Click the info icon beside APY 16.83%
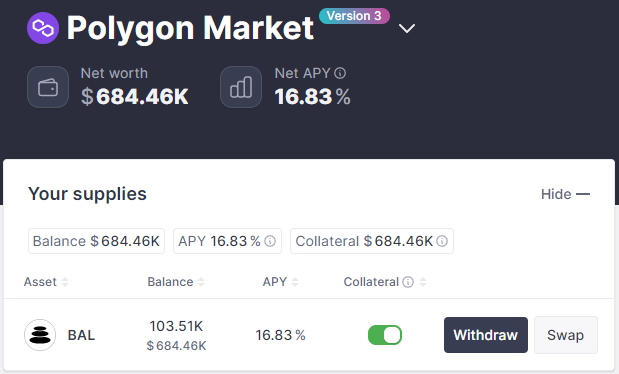This screenshot has height=374, width=619. coord(270,241)
